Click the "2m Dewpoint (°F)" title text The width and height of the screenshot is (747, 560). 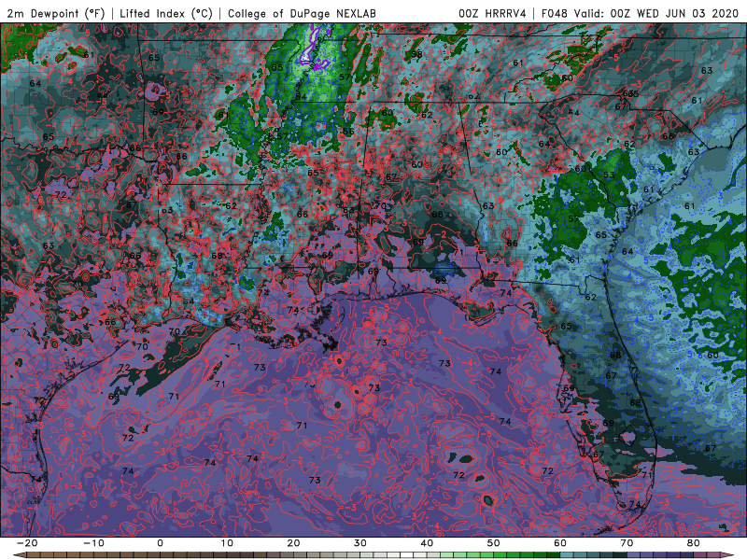click(55, 13)
